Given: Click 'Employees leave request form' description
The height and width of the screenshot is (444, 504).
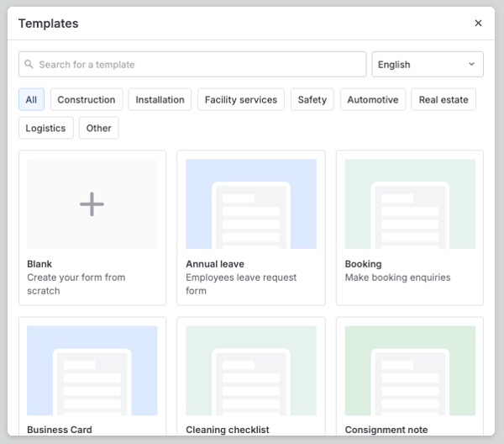Looking at the screenshot, I should 241,283.
